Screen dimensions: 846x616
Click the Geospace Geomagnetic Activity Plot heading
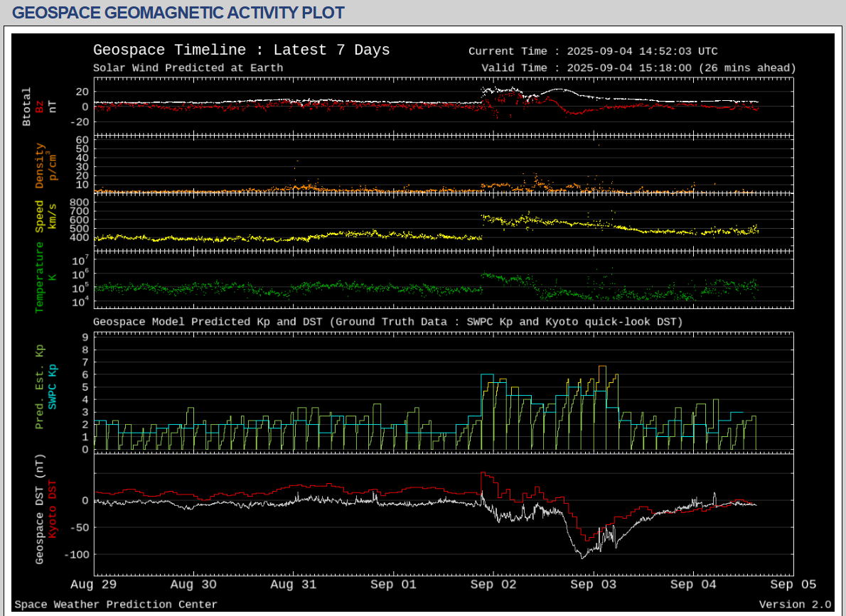(178, 13)
